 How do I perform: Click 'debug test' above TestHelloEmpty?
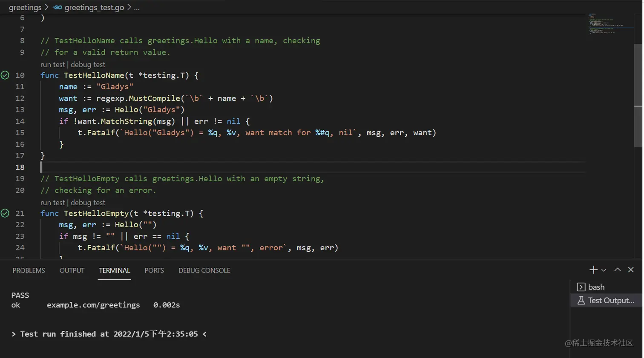(x=88, y=203)
